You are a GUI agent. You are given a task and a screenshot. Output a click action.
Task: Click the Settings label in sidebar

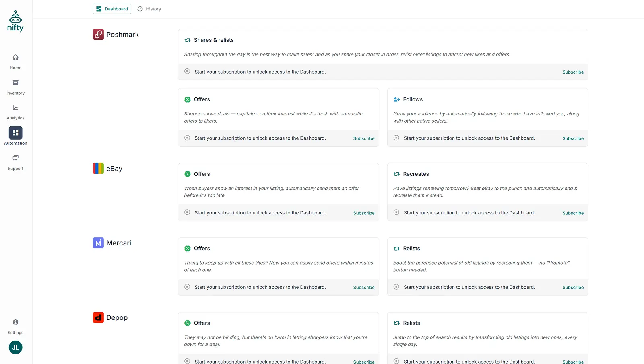(x=16, y=333)
